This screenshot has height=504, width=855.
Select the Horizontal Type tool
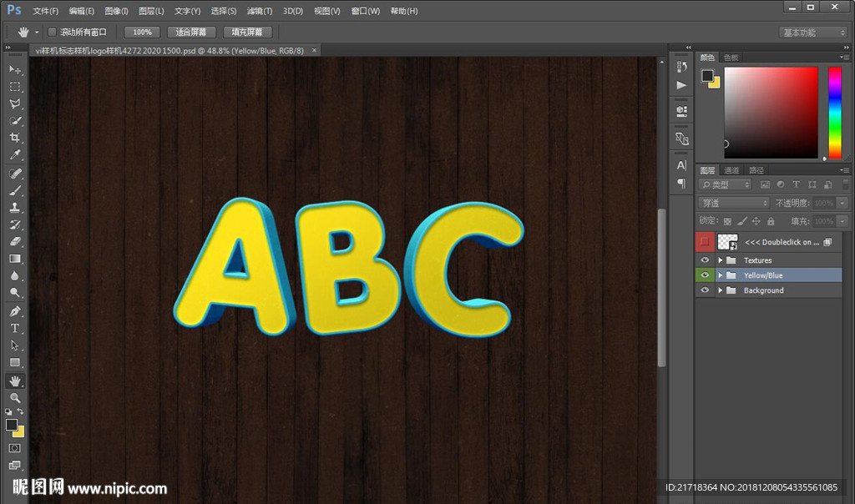click(15, 328)
